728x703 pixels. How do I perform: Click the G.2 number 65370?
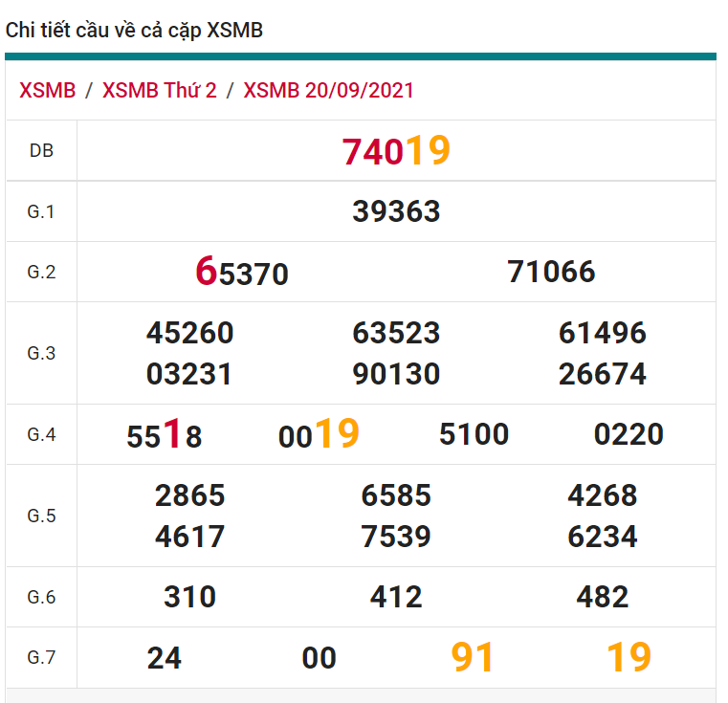[242, 273]
